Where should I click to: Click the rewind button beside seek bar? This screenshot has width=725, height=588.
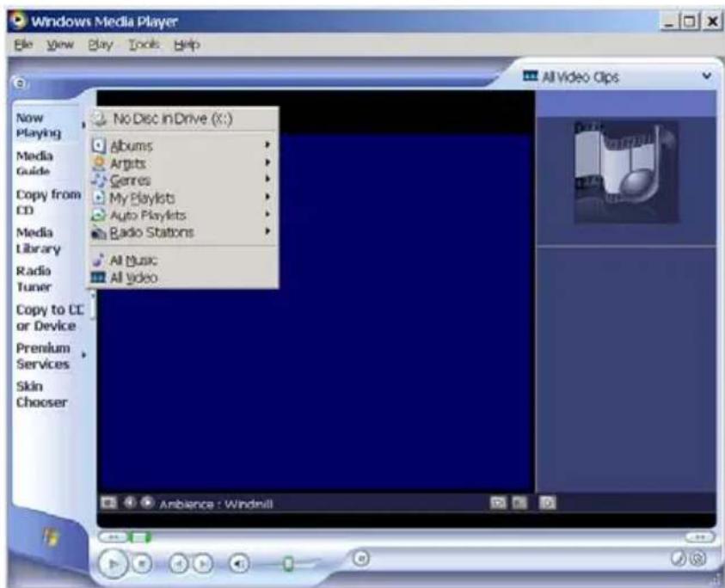coord(114,537)
